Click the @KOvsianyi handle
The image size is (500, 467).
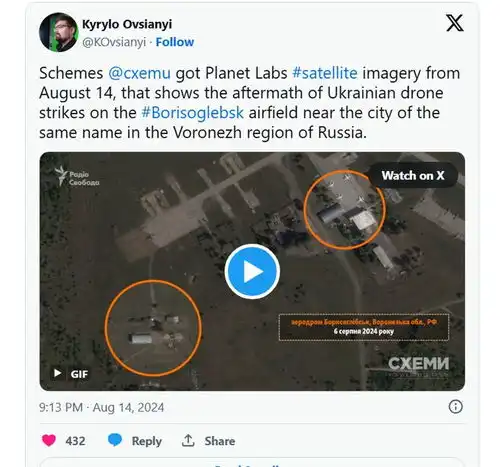click(x=114, y=42)
